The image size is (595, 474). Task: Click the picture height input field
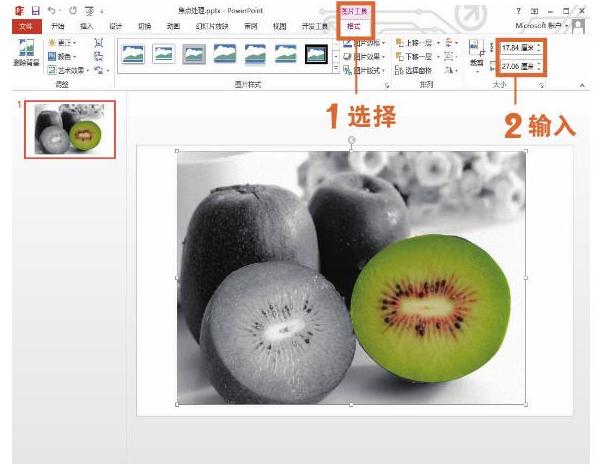pyautogui.click(x=521, y=48)
